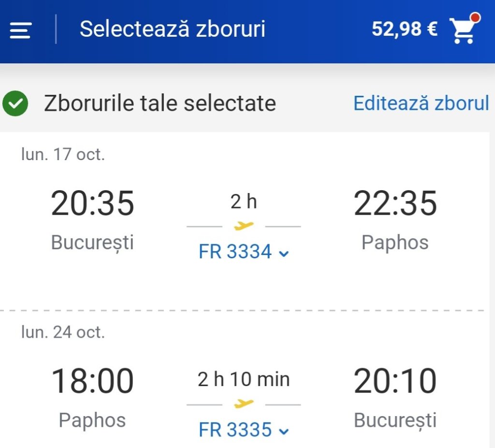Select the 20:35 București departure time
Viewport: 495px width, 448px height.
coord(92,203)
